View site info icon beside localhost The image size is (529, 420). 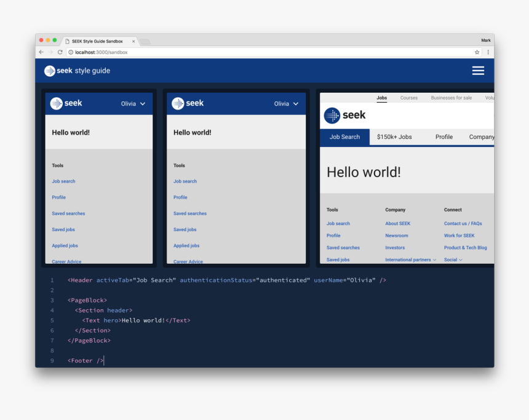tap(71, 52)
